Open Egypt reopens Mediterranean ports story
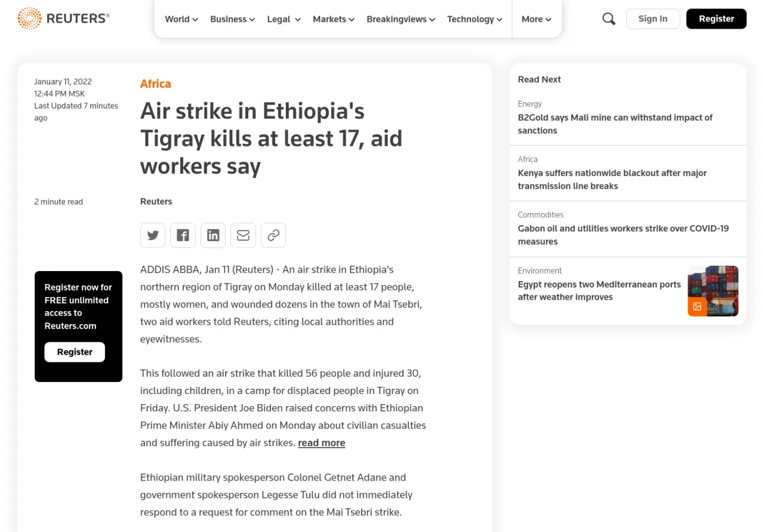The height and width of the screenshot is (532, 764). point(599,291)
